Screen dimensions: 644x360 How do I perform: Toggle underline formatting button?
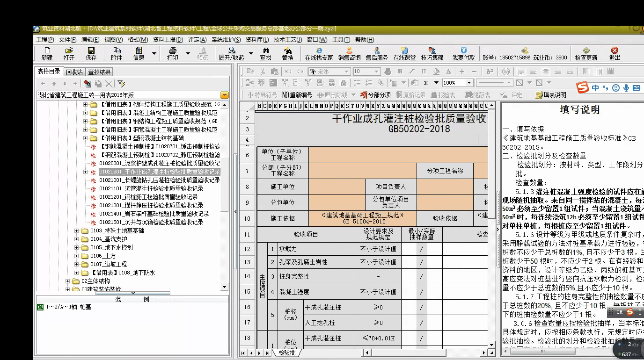pyautogui.click(x=424, y=71)
